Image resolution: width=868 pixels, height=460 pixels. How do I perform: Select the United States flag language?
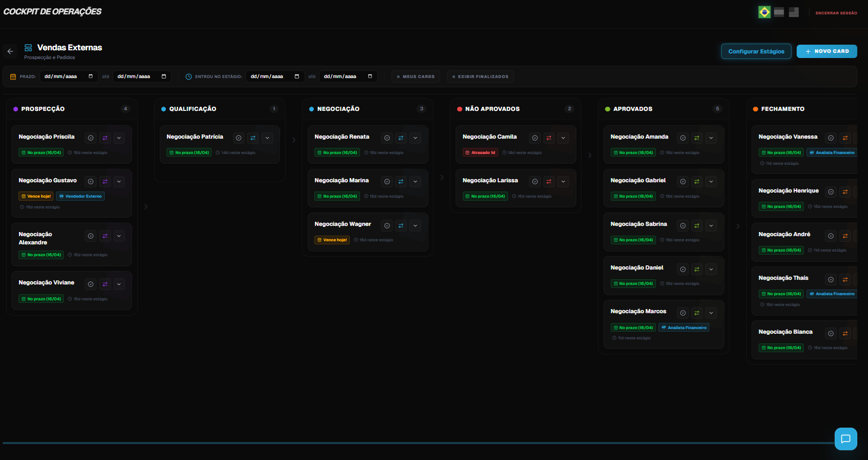[x=794, y=12]
